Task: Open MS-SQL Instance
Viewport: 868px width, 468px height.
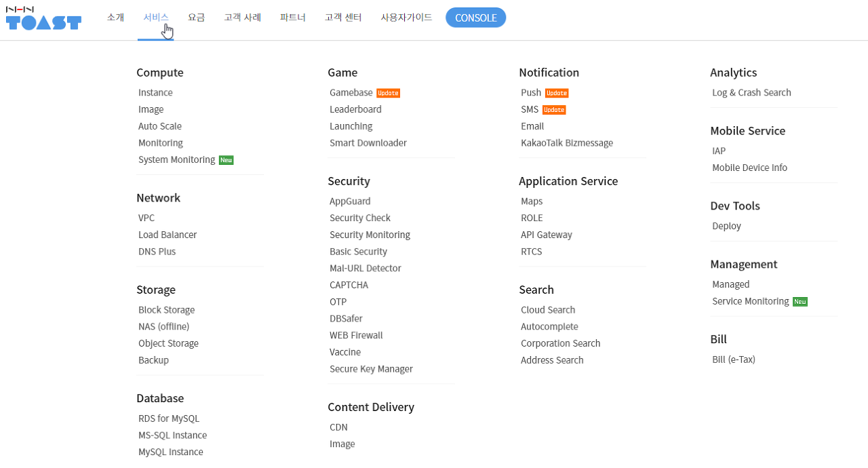Action: click(x=172, y=435)
